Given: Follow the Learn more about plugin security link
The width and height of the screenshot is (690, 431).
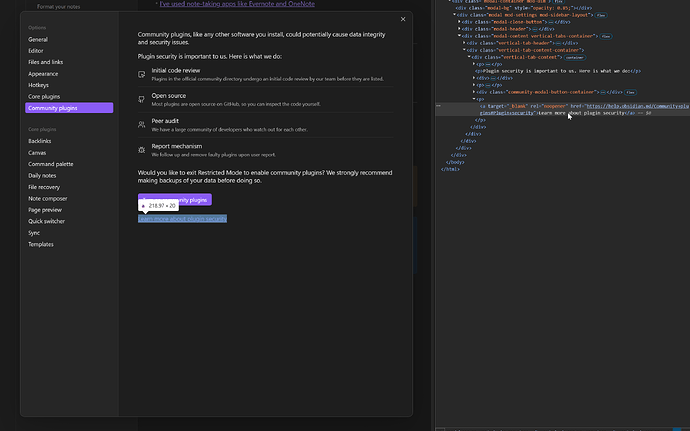Looking at the screenshot, I should click(182, 218).
